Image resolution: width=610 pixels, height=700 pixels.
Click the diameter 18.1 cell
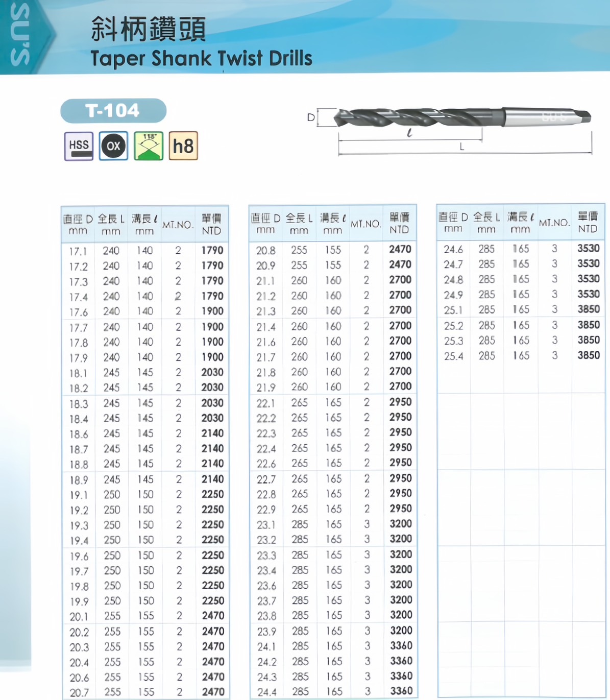click(78, 373)
